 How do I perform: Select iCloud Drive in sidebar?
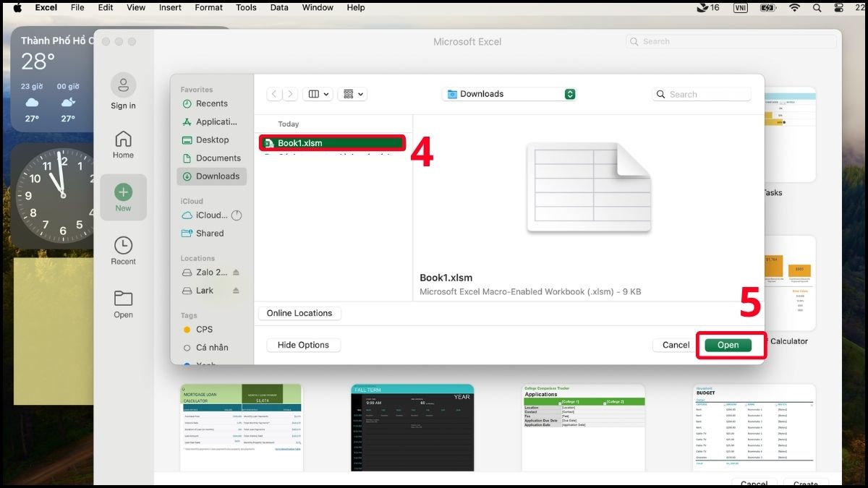[x=211, y=215]
